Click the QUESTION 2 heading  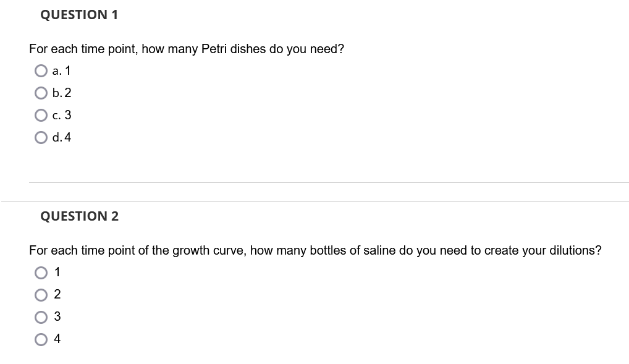point(80,216)
